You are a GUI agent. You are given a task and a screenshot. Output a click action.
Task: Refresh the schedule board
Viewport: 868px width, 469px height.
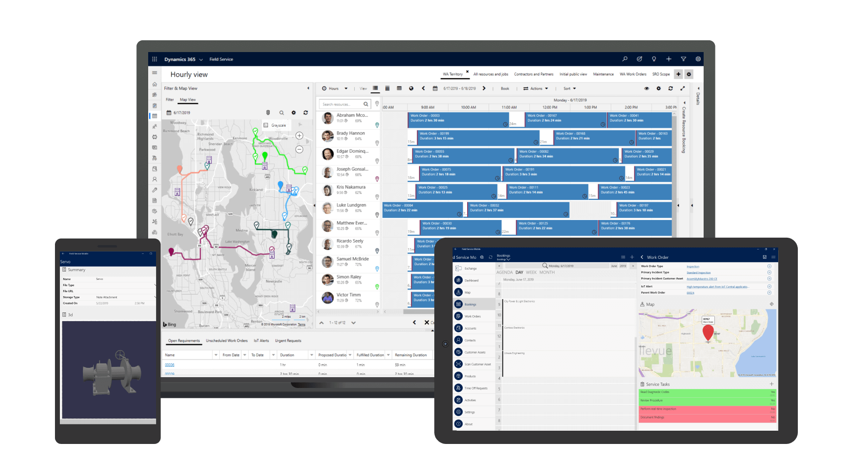(670, 88)
